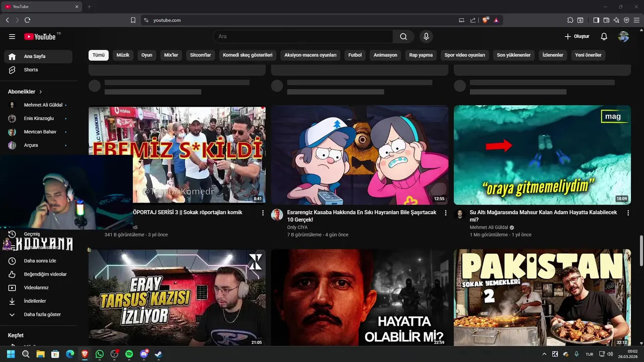Open Brave Shields lion icon
644x362 pixels.
[x=485, y=20]
